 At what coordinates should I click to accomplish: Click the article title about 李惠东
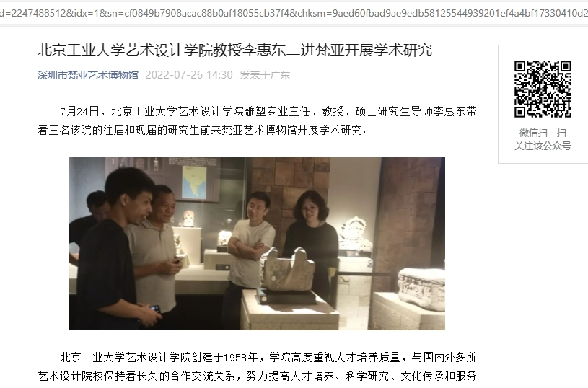(234, 50)
